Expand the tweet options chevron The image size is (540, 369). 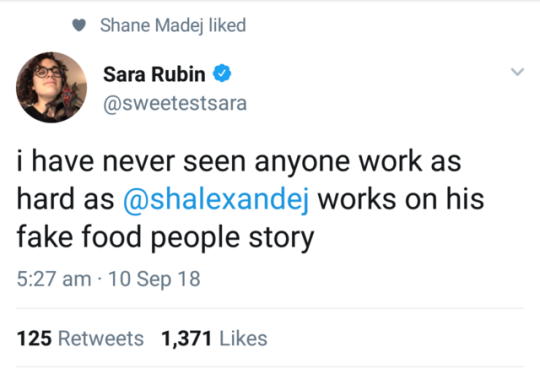click(517, 72)
